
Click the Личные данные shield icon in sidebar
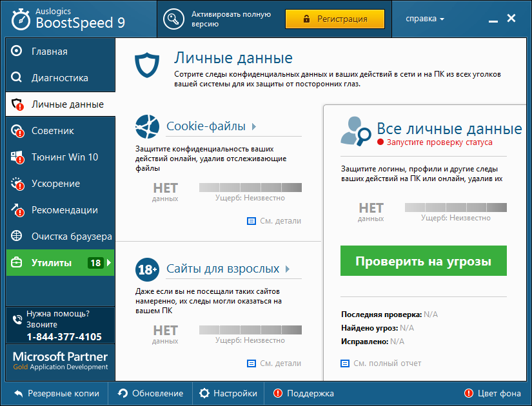[17, 104]
